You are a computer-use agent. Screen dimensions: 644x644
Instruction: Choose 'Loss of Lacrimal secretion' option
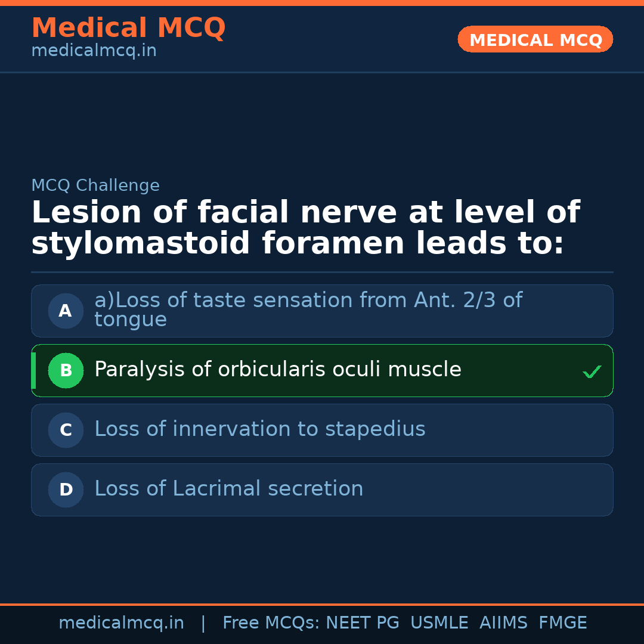[x=229, y=489]
